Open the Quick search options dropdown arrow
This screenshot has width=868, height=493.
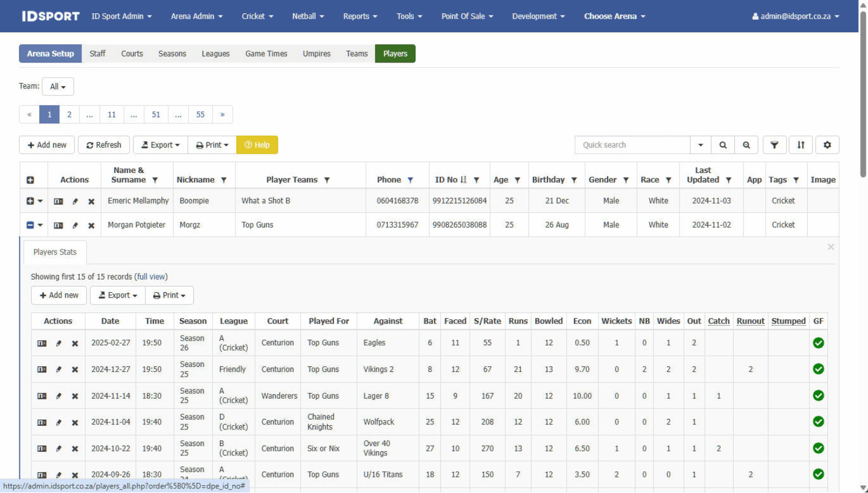[700, 145]
